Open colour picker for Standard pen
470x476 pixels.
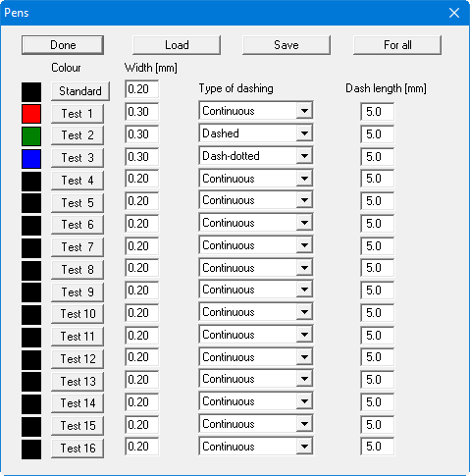tap(80, 91)
